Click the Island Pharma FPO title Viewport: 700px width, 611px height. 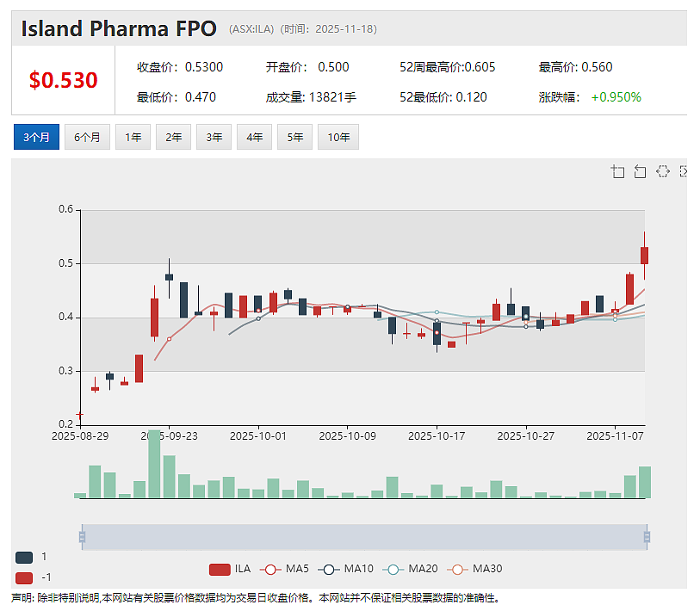tap(119, 28)
